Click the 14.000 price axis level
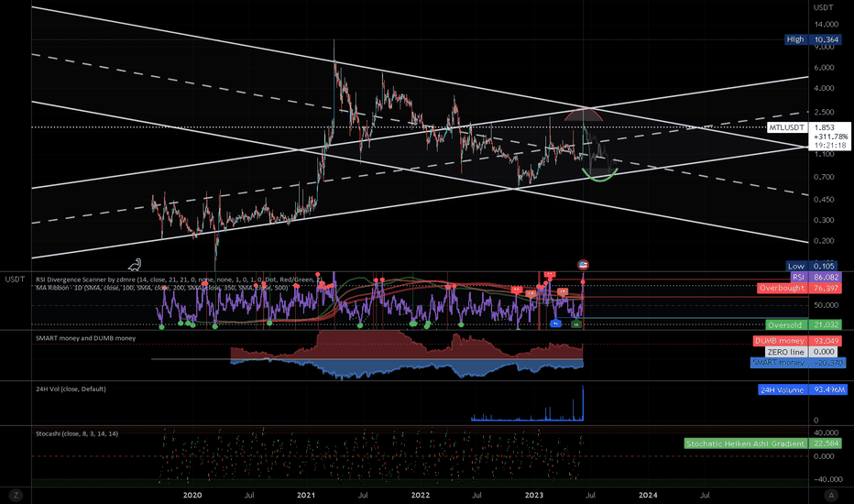The width and height of the screenshot is (854, 504). 827,24
